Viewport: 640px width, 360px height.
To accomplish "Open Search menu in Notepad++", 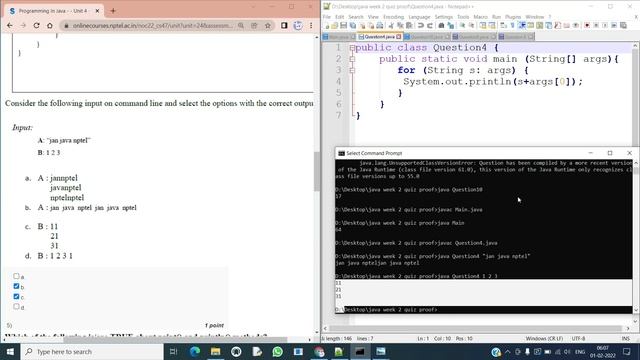I will 356,17.
